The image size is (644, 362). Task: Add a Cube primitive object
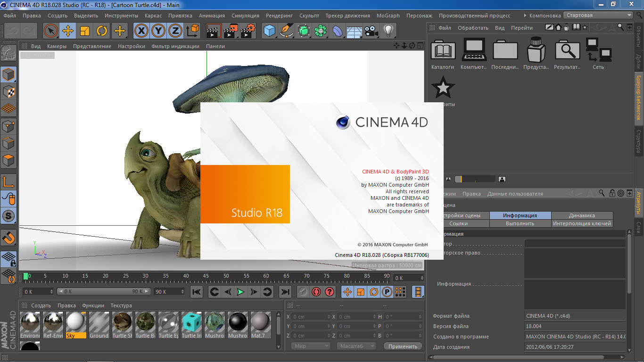click(269, 31)
